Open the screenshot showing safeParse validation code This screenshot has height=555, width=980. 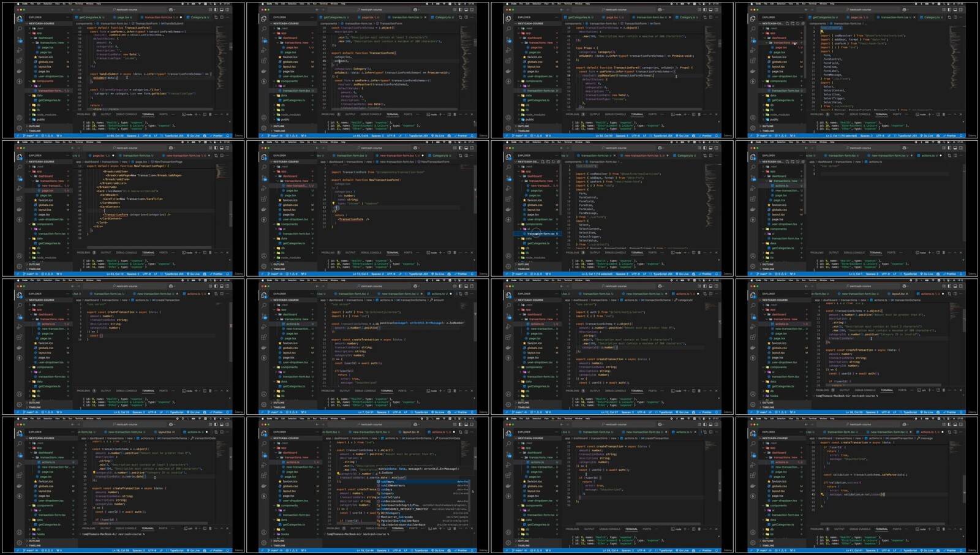tap(858, 485)
